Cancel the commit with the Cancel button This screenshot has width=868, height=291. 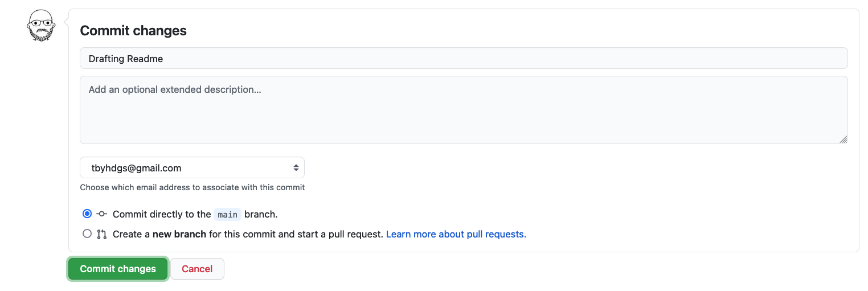(197, 269)
